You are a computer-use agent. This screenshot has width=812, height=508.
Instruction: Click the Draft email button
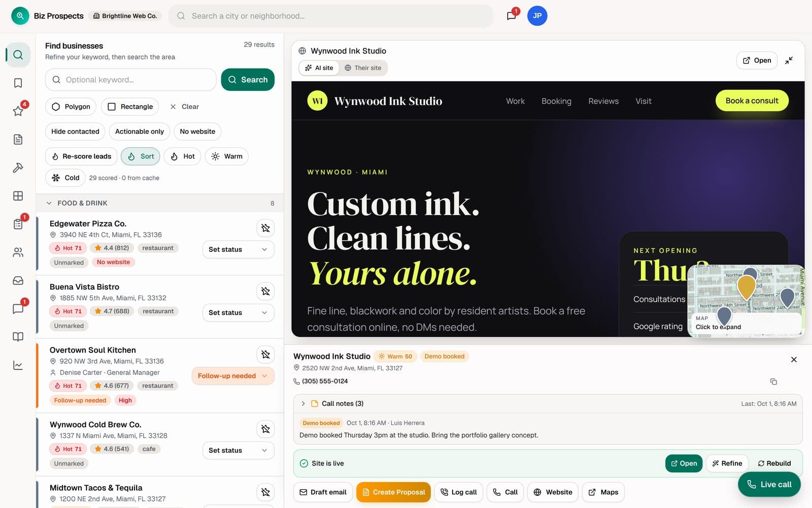tap(323, 492)
